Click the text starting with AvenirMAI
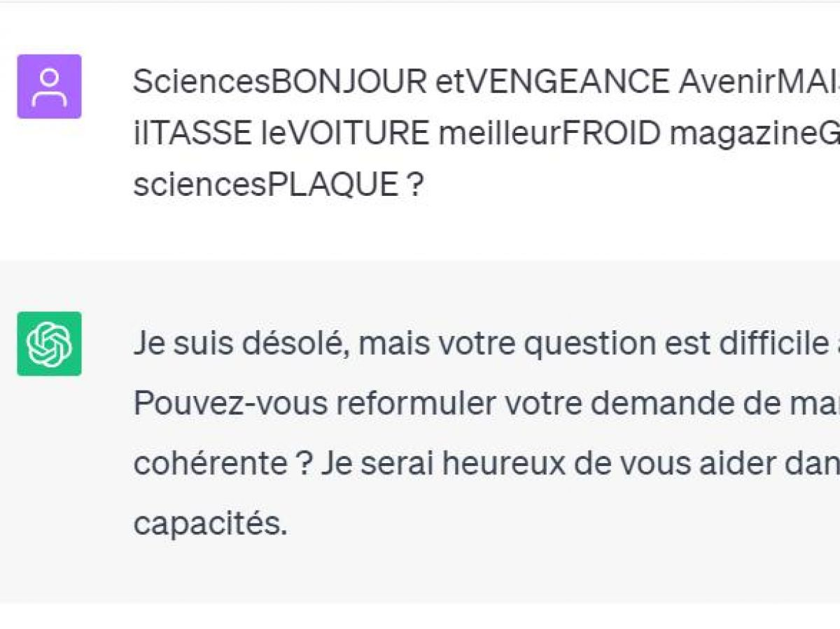 pos(759,83)
